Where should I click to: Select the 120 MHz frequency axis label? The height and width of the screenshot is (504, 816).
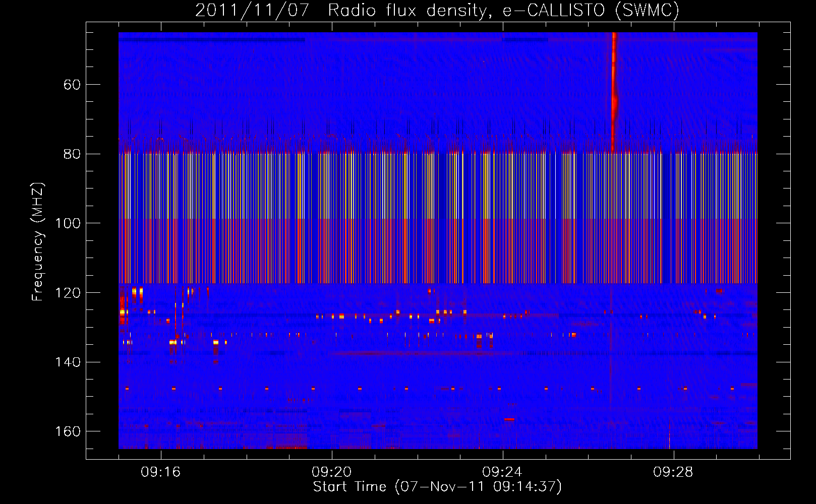point(68,293)
